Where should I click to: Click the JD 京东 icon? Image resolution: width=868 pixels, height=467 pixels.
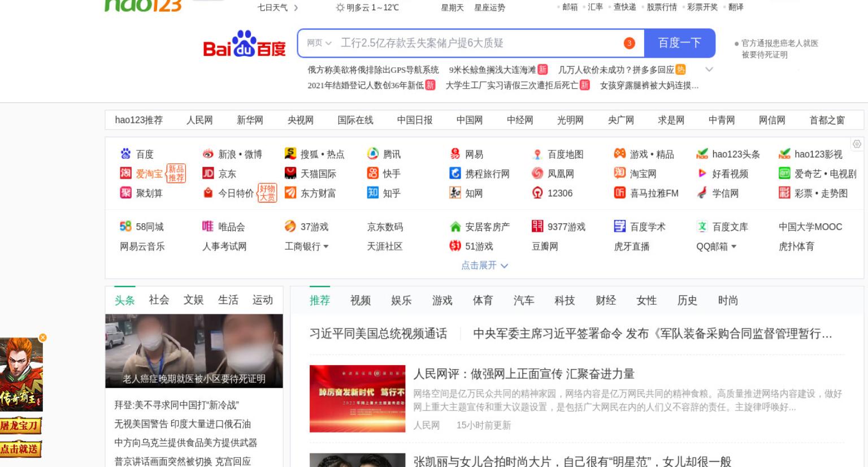tap(208, 173)
